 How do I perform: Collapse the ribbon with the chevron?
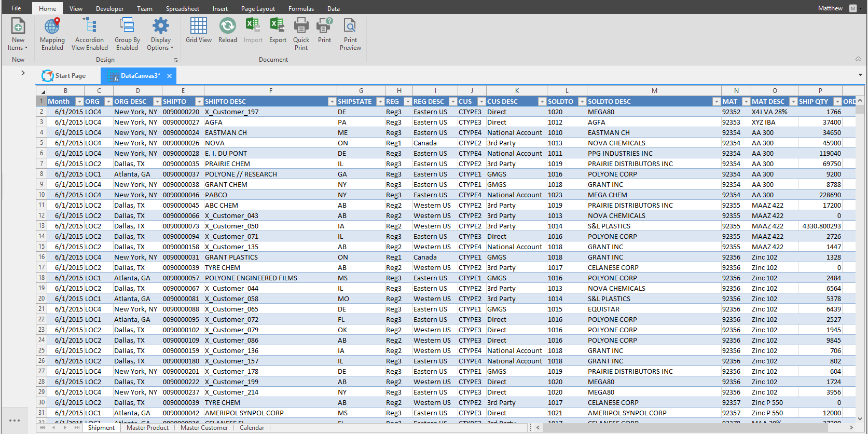[858, 59]
